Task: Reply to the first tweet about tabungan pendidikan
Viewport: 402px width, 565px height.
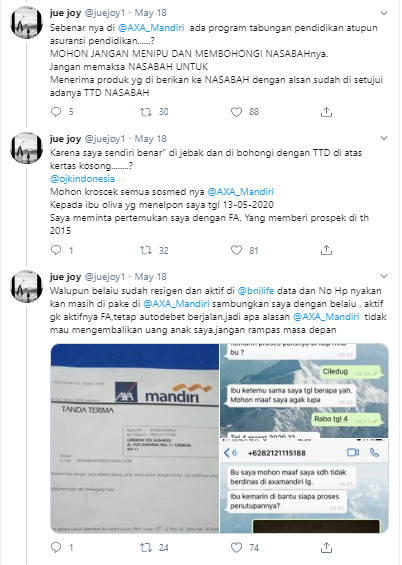Action: click(x=56, y=112)
